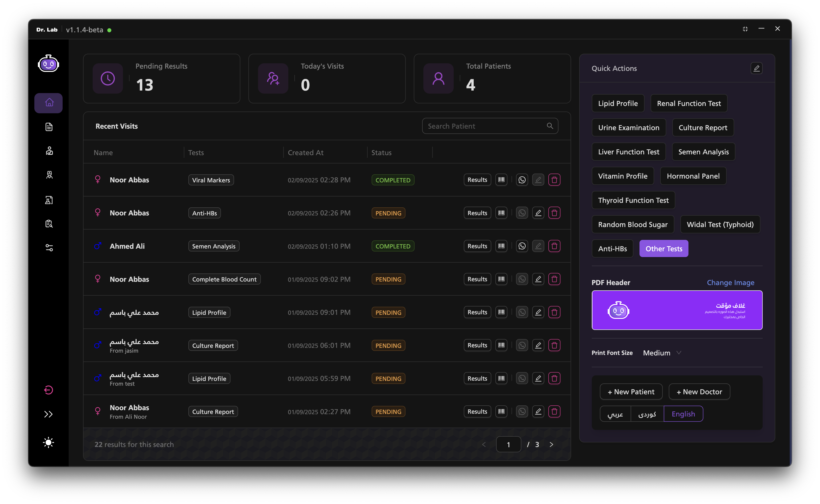Image resolution: width=820 pixels, height=504 pixels.
Task: Edit the Anti-HBs visit row
Action: tap(538, 213)
